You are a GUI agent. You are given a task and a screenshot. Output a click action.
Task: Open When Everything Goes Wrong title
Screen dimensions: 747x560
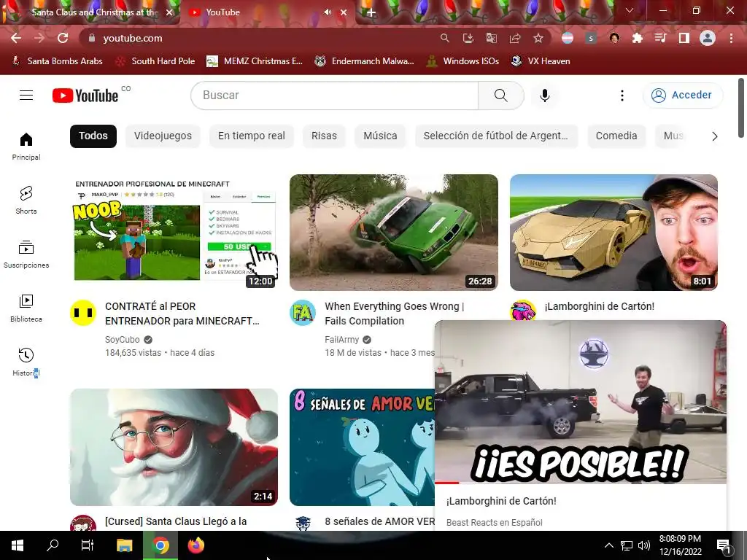tap(394, 314)
